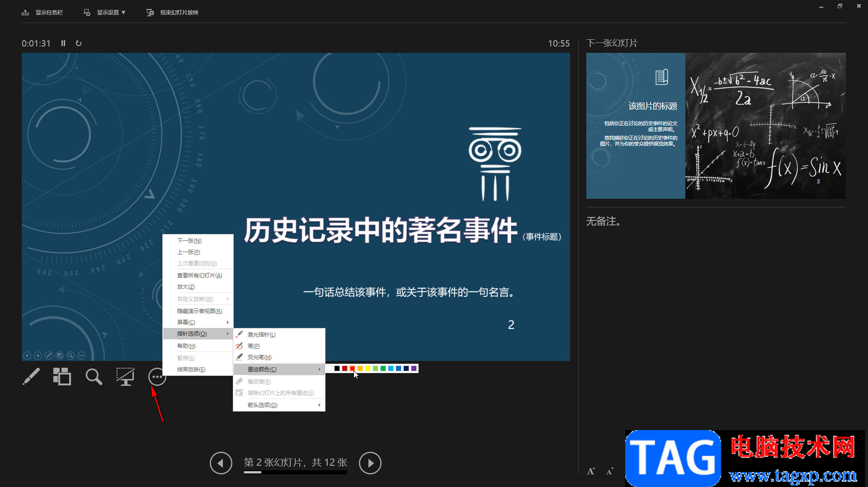868x487 pixels.
Task: Click the small all-slides icon on the slide overlay
Action: click(60, 356)
